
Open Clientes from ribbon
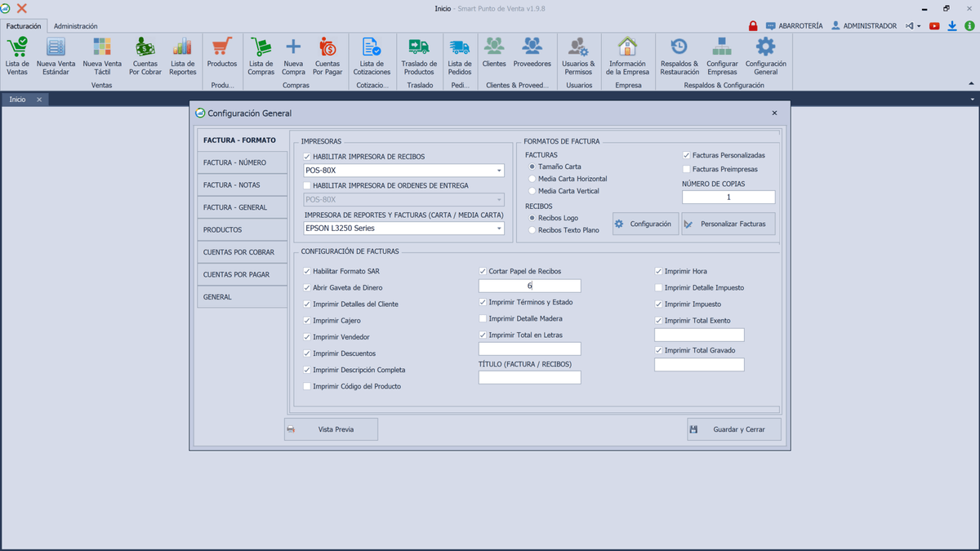[494, 52]
